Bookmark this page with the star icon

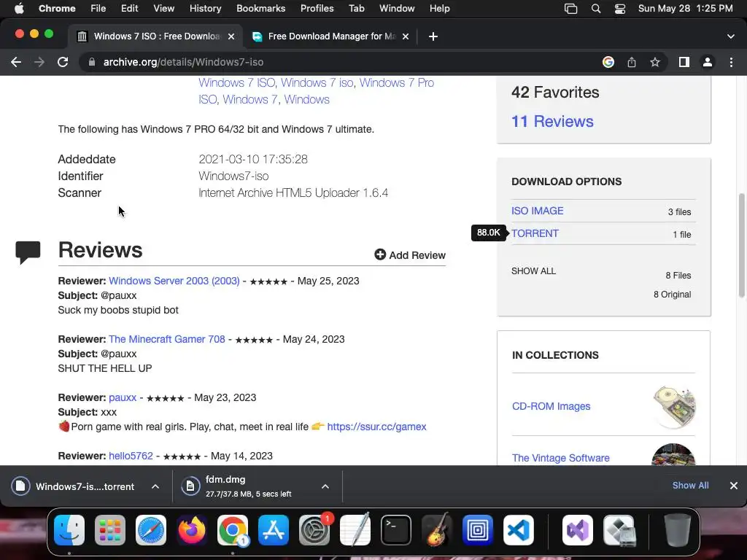(655, 62)
